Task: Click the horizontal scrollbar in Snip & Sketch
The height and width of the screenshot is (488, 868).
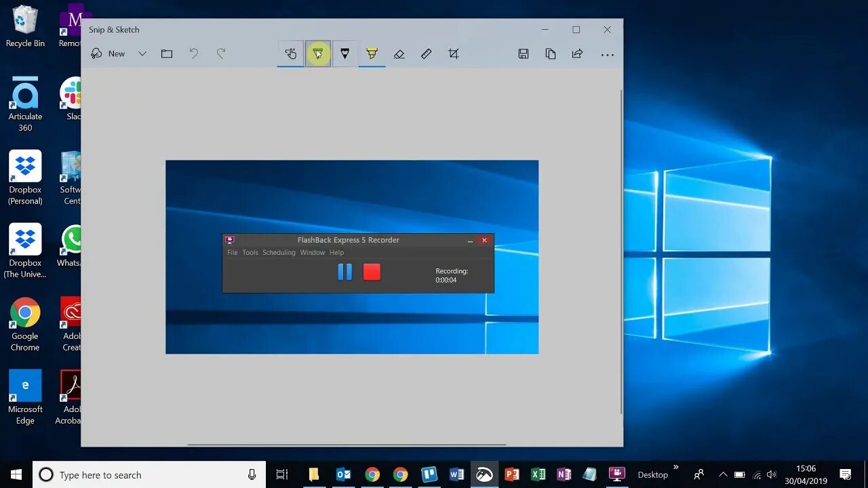Action: tap(347, 445)
